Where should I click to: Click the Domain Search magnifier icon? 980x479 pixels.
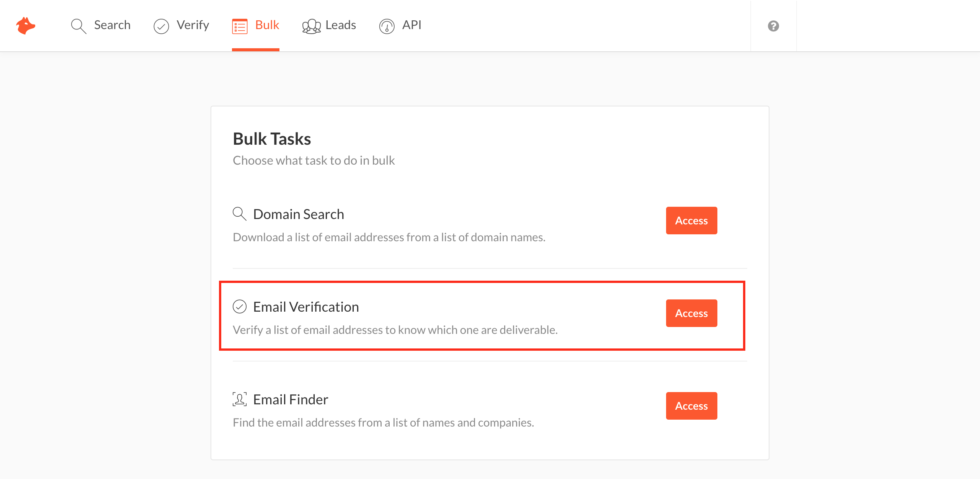240,214
